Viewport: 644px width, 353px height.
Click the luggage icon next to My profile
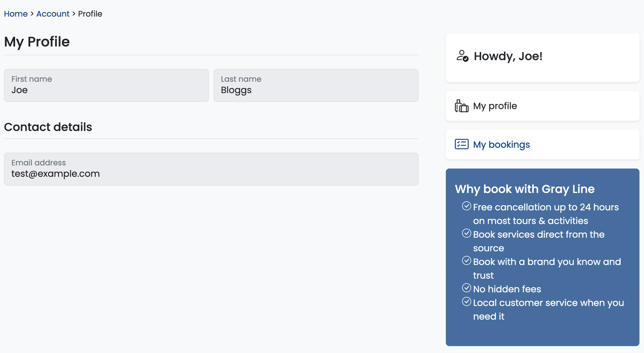pos(462,106)
